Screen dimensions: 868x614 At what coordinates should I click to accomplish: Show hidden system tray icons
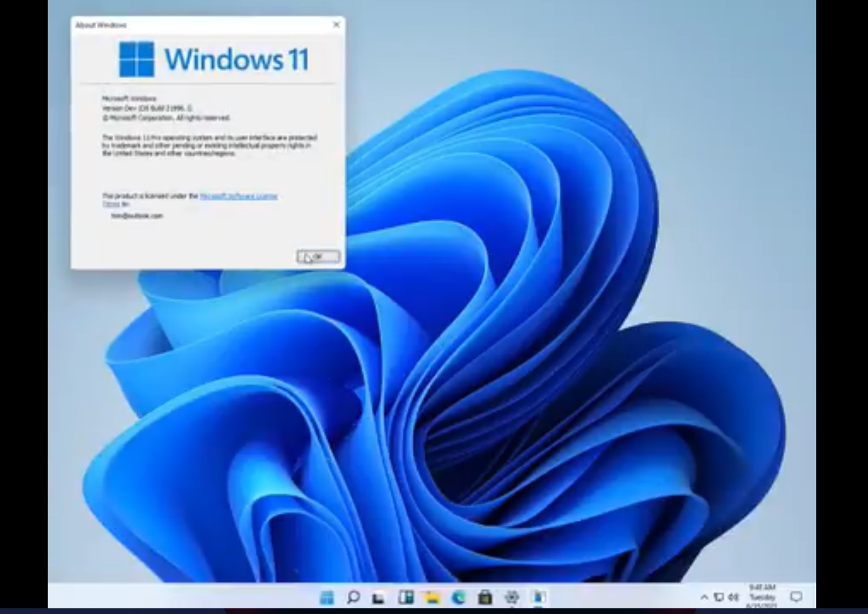pyautogui.click(x=704, y=597)
